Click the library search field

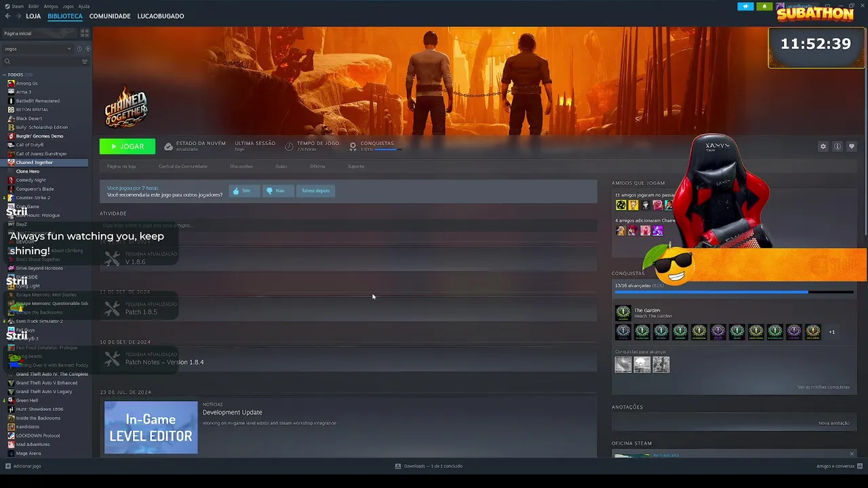pyautogui.click(x=41, y=62)
